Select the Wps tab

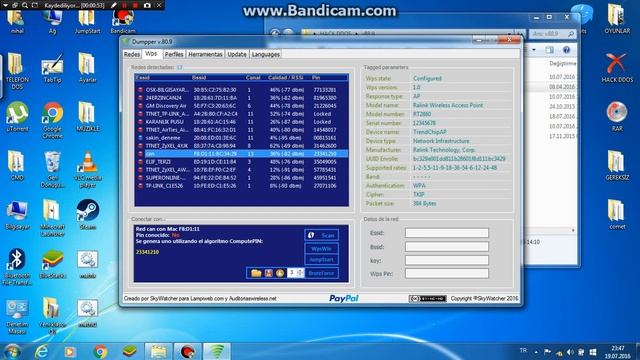click(151, 54)
